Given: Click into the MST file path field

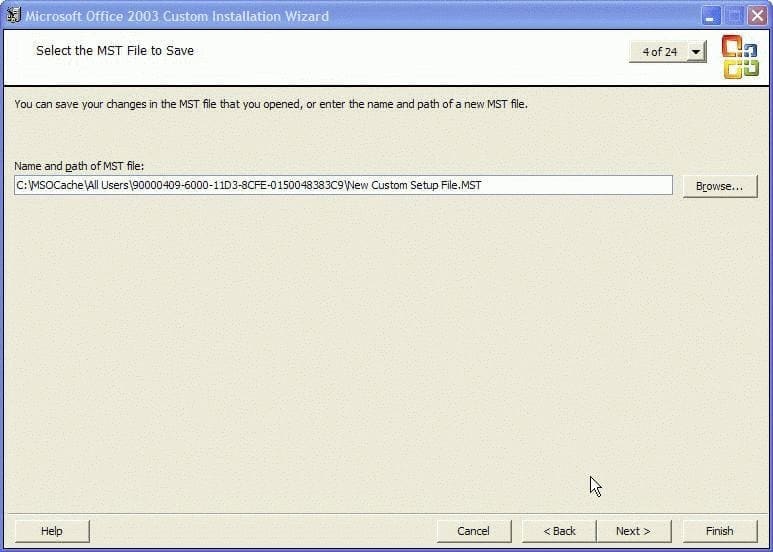Looking at the screenshot, I should [343, 185].
